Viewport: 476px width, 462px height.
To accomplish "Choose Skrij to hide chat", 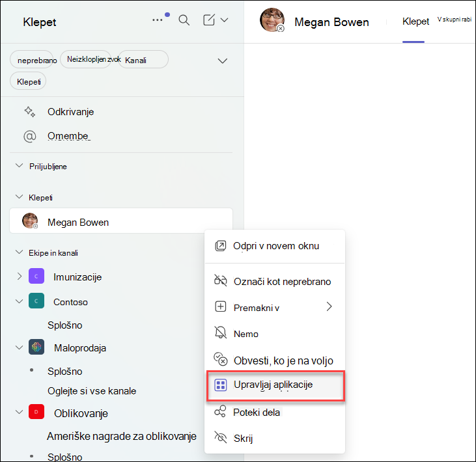I will point(275,438).
